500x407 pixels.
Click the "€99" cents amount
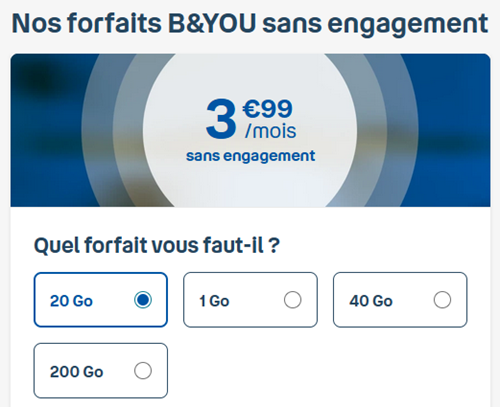(x=267, y=109)
